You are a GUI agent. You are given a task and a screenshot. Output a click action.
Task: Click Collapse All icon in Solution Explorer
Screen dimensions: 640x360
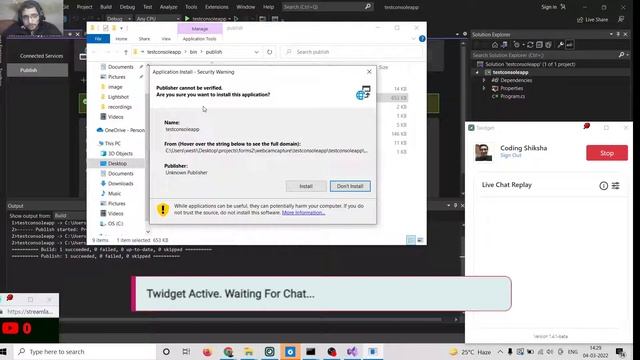539,45
